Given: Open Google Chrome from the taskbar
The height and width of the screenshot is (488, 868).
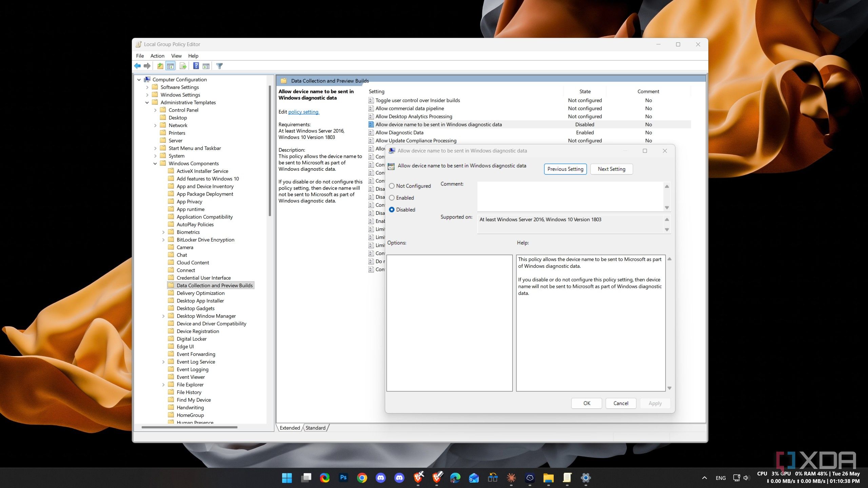Looking at the screenshot, I should tap(362, 478).
